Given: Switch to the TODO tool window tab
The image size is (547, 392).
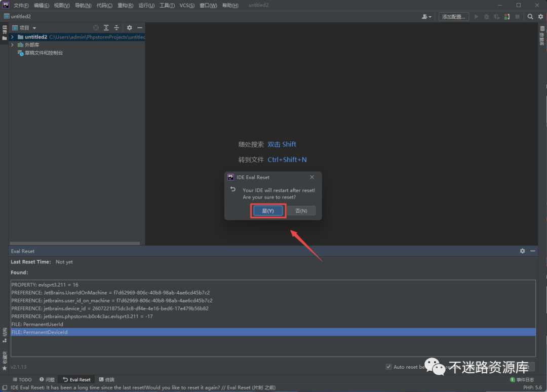Looking at the screenshot, I should pos(22,379).
